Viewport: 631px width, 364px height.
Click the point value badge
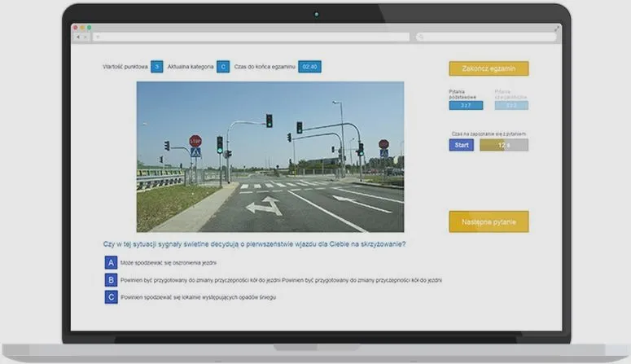pyautogui.click(x=157, y=67)
